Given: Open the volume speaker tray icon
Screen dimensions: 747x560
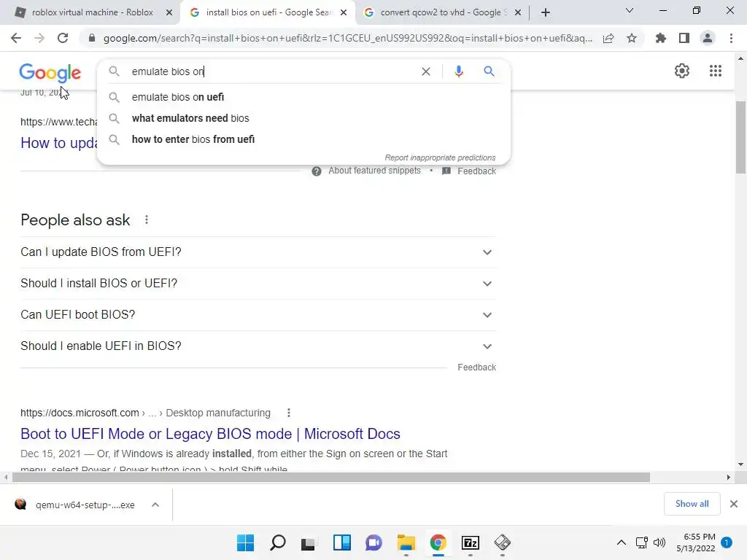Looking at the screenshot, I should click(659, 542).
